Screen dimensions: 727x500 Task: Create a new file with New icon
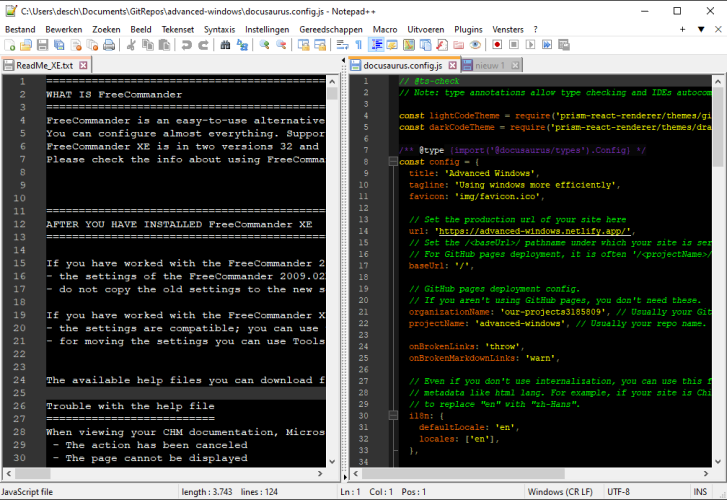coord(9,45)
